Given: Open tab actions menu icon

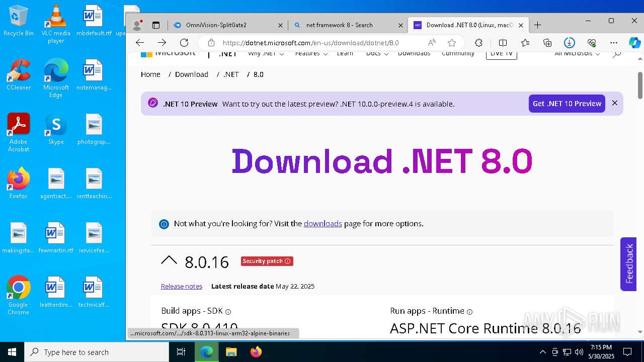Looking at the screenshot, I should pyautogui.click(x=156, y=25).
